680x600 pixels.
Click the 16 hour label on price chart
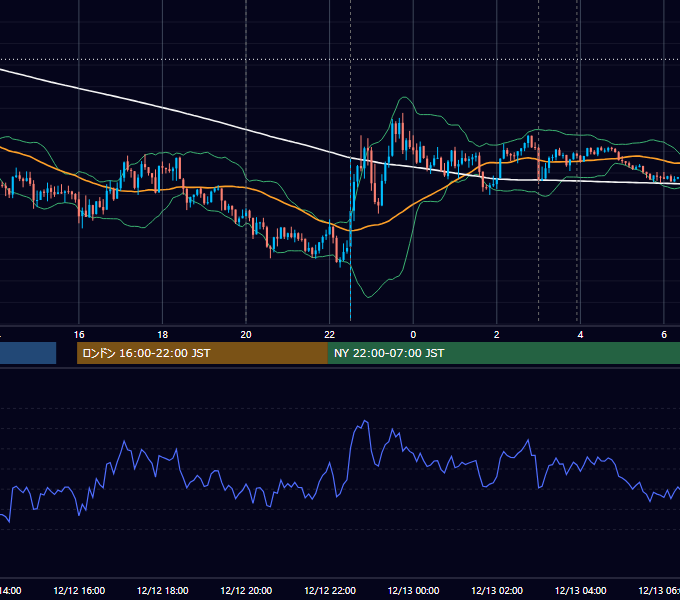pyautogui.click(x=79, y=335)
